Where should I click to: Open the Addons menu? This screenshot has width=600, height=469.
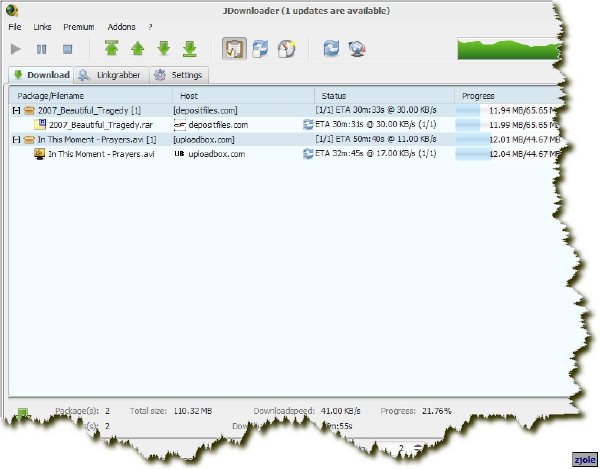pos(121,27)
